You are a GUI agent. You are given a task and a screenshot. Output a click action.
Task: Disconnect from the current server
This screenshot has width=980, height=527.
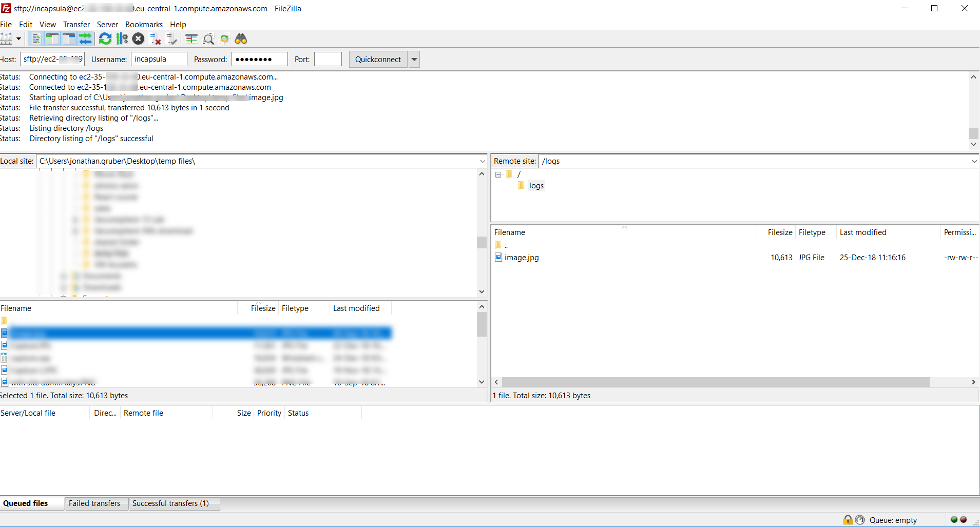[155, 39]
